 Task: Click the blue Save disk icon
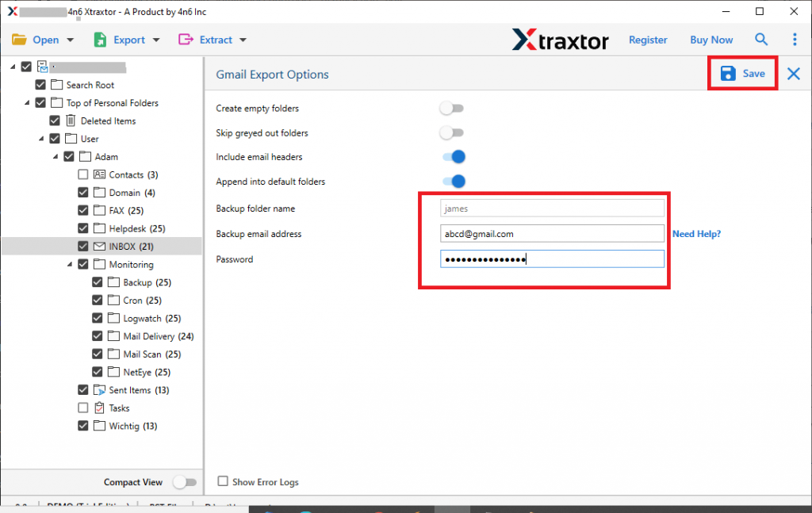pyautogui.click(x=727, y=73)
